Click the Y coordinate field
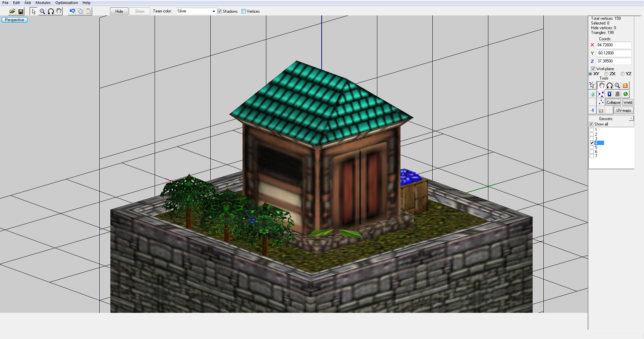Image resolution: width=644 pixels, height=339 pixels. pos(614,53)
